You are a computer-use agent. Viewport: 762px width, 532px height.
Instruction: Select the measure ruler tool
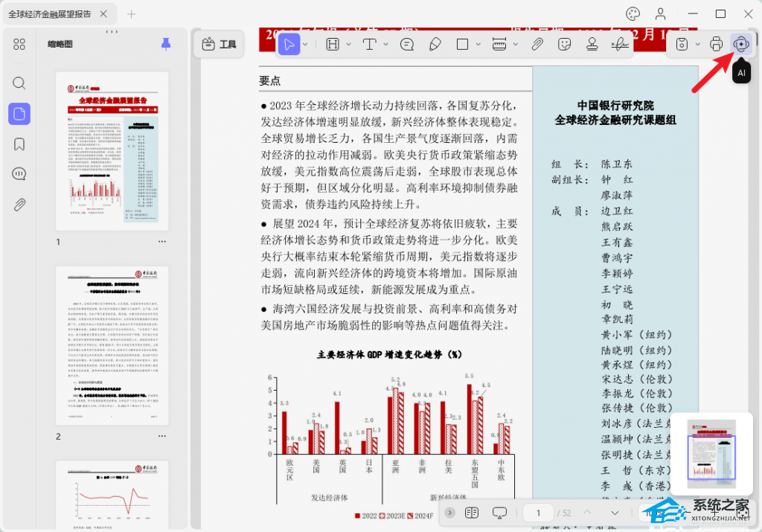499,45
